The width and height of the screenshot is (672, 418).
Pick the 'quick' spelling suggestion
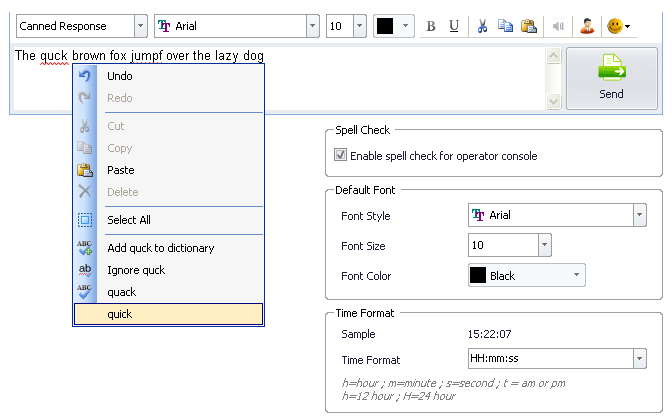point(168,314)
